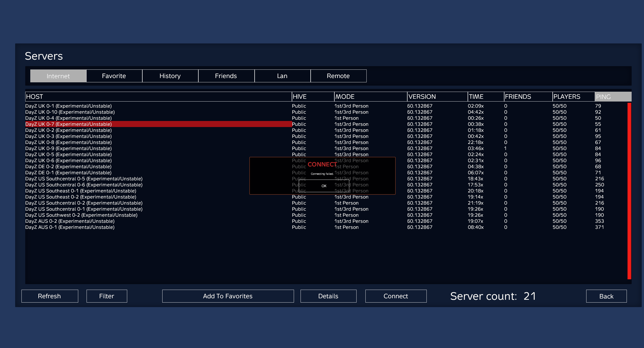Click OK in the Connect failed dialog
Viewport: 644px width, 348px height.
tap(324, 186)
